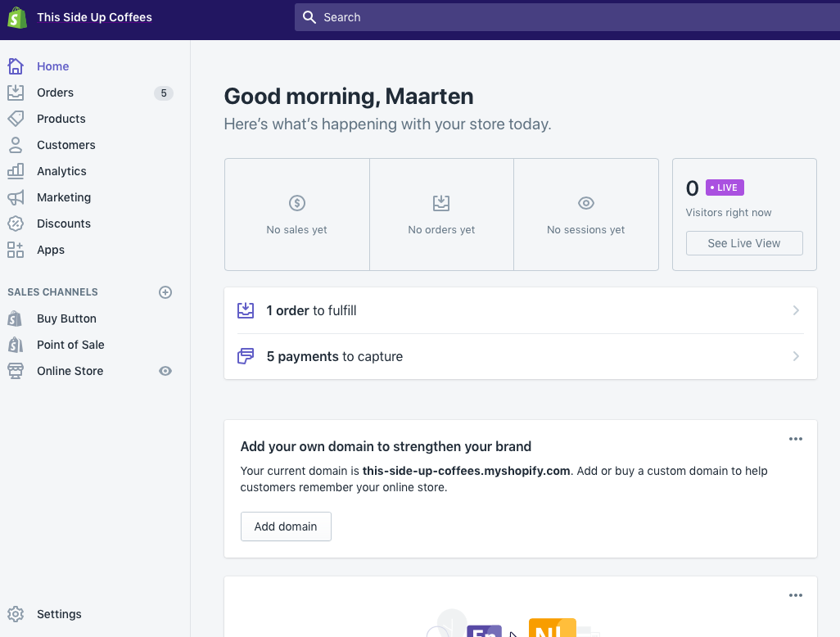Image resolution: width=840 pixels, height=637 pixels.
Task: Click the Visitors right now text
Action: coord(729,213)
